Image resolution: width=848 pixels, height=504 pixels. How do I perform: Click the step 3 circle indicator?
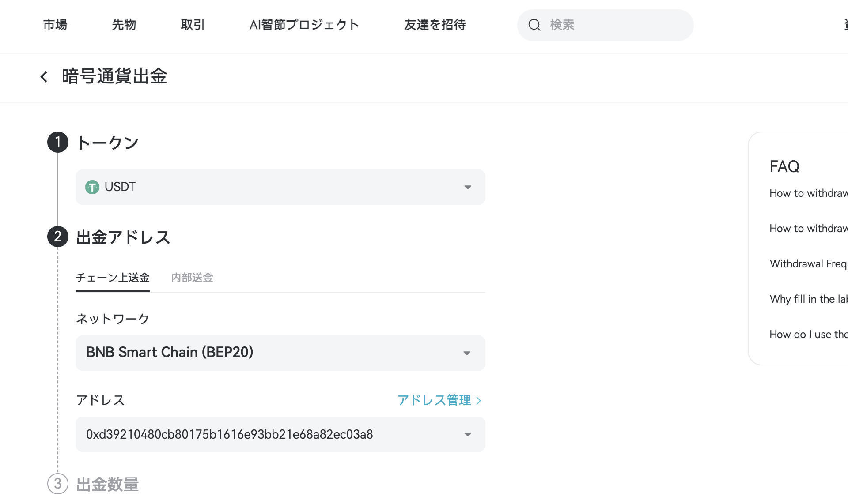57,485
